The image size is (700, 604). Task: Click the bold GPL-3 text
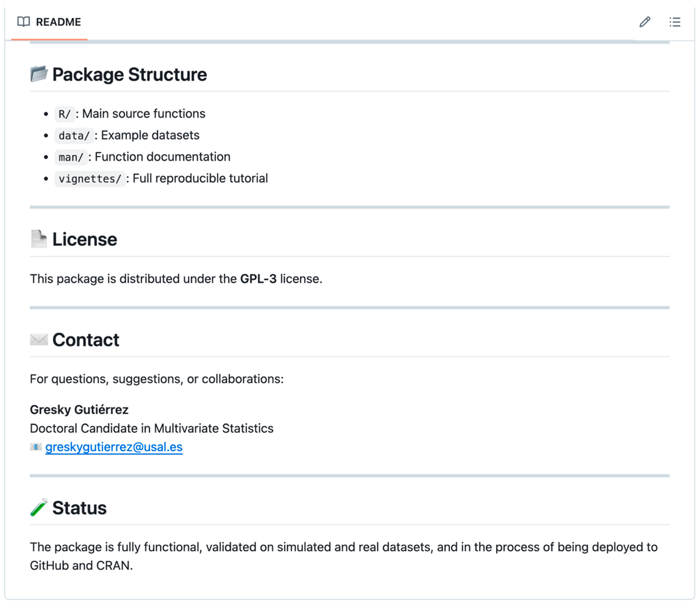pos(258,279)
